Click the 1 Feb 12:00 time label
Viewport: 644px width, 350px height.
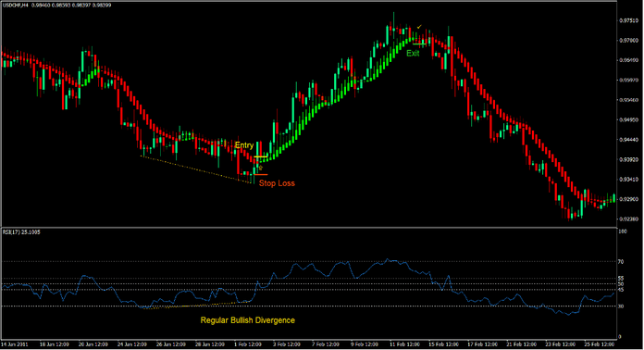[x=248, y=344]
